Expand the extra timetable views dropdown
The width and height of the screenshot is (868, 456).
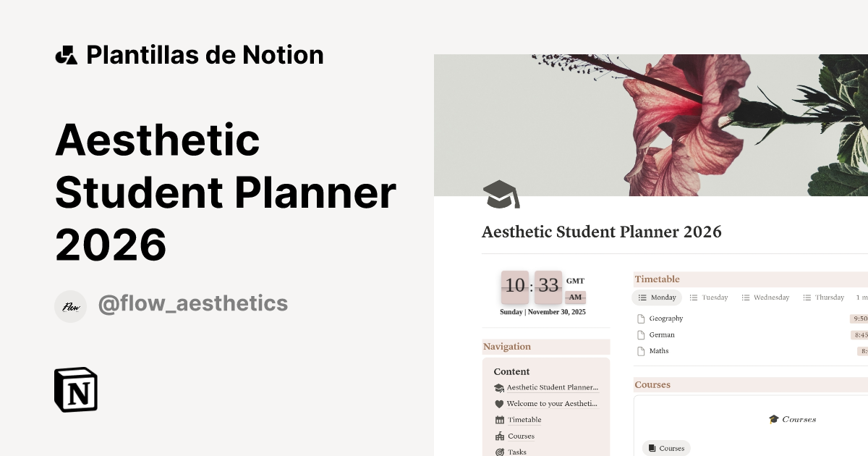(862, 297)
